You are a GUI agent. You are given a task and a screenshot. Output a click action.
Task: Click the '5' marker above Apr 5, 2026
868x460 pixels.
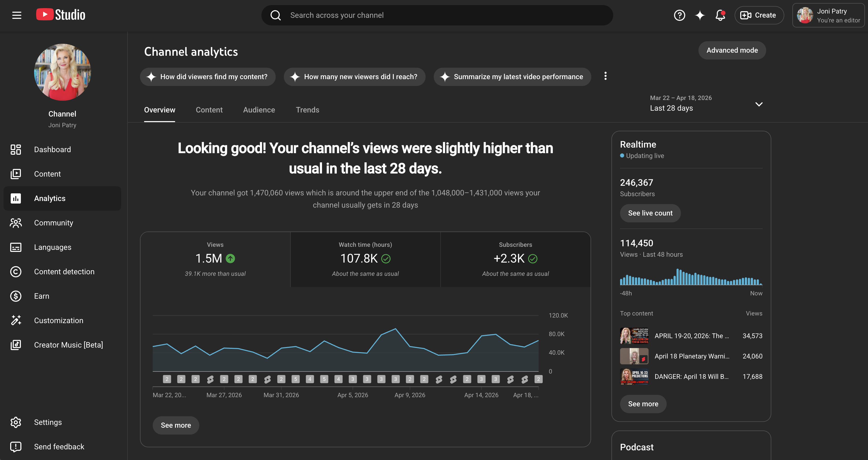point(324,379)
